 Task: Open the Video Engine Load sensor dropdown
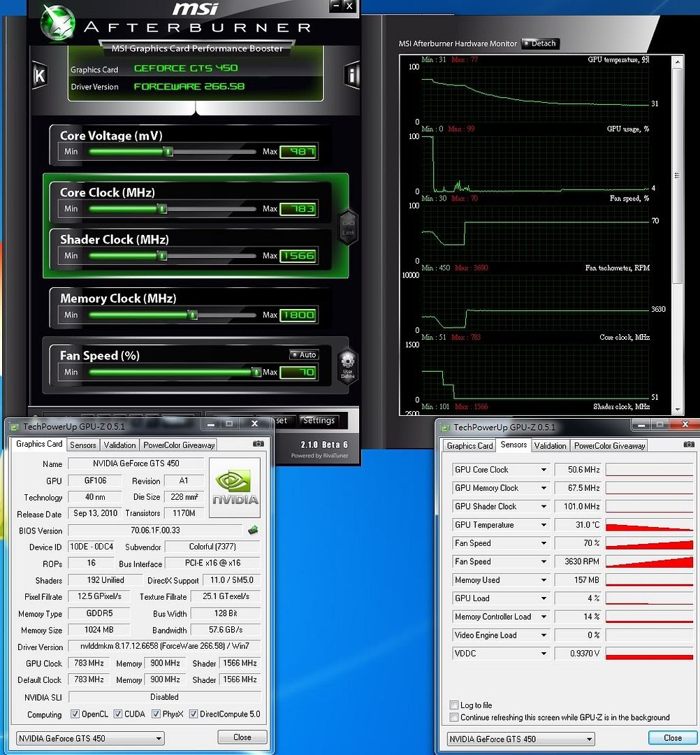(544, 635)
